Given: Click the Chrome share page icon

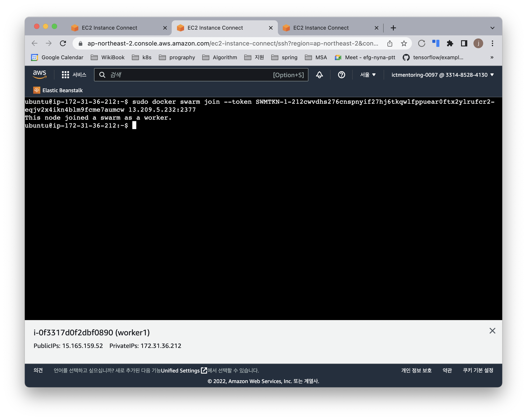Looking at the screenshot, I should tap(390, 44).
